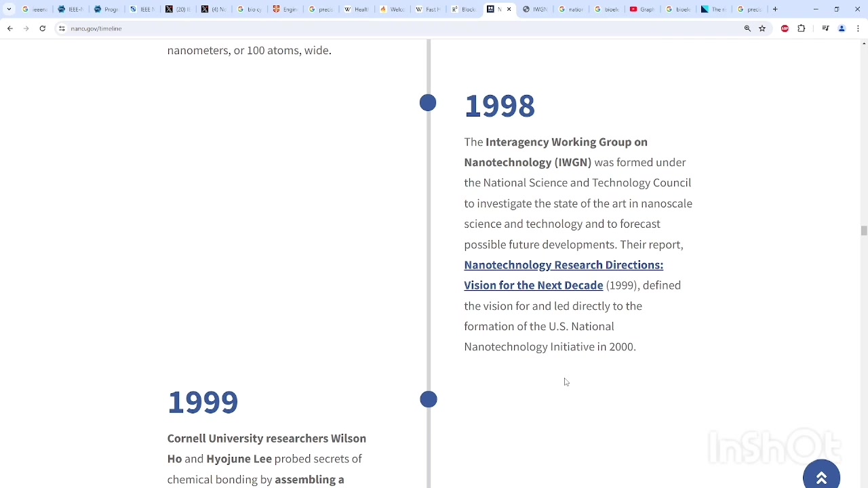Close the active nano.gov tab
Viewport: 868px width, 488px height.
coord(509,9)
